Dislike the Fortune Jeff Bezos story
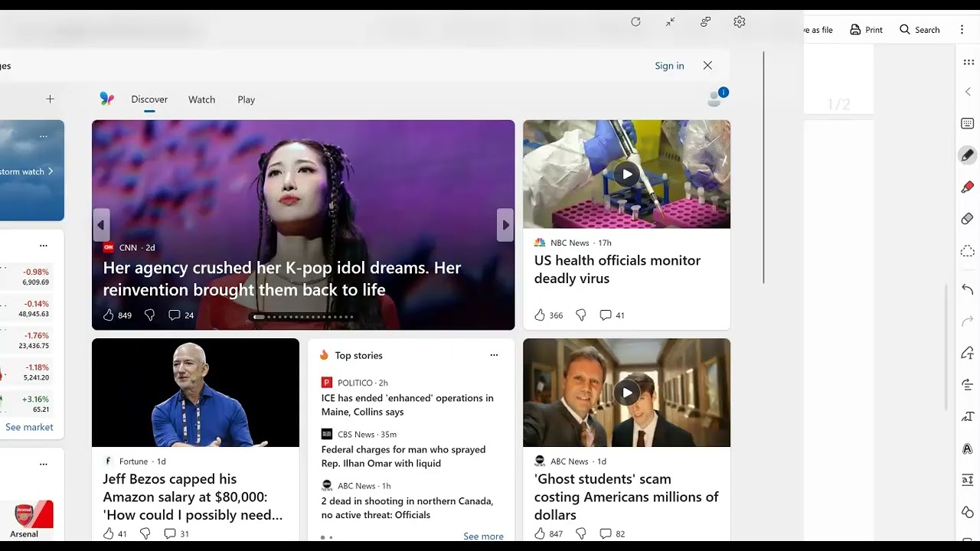980x551 pixels. click(x=145, y=533)
